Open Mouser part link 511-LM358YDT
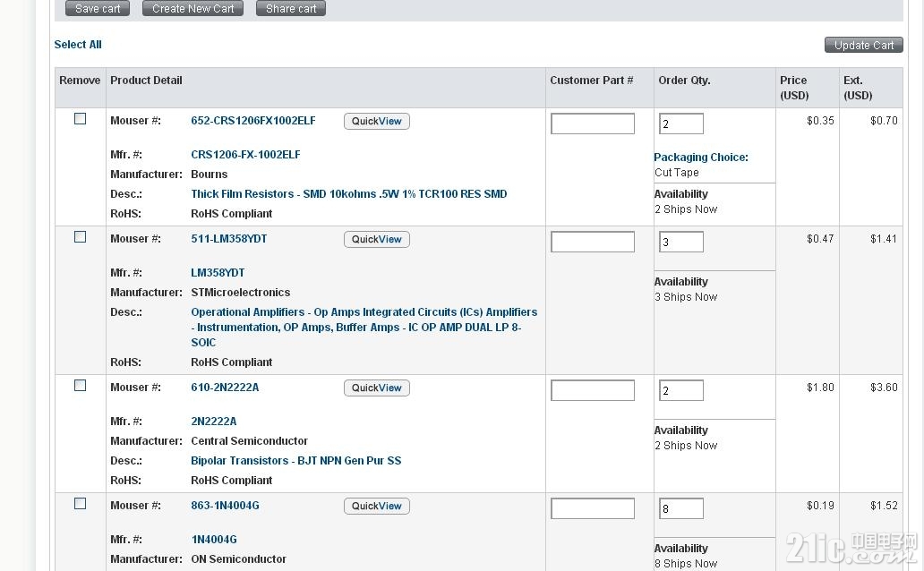This screenshot has height=571, width=924. 228,239
